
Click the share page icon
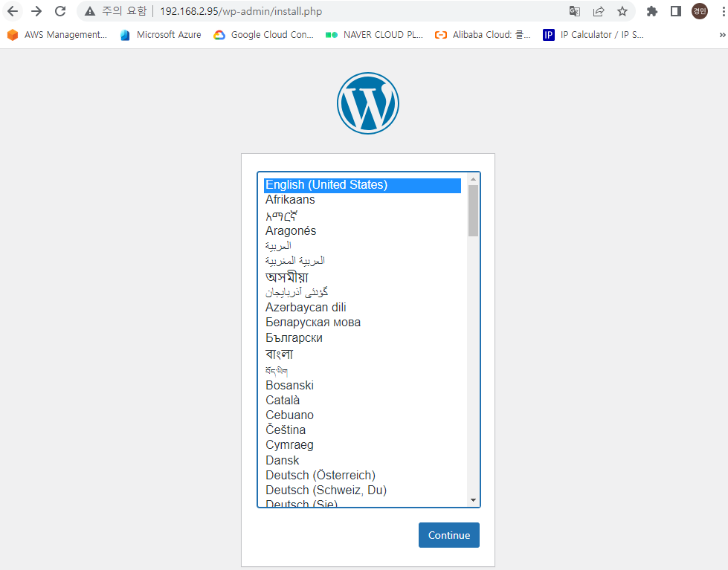[599, 11]
